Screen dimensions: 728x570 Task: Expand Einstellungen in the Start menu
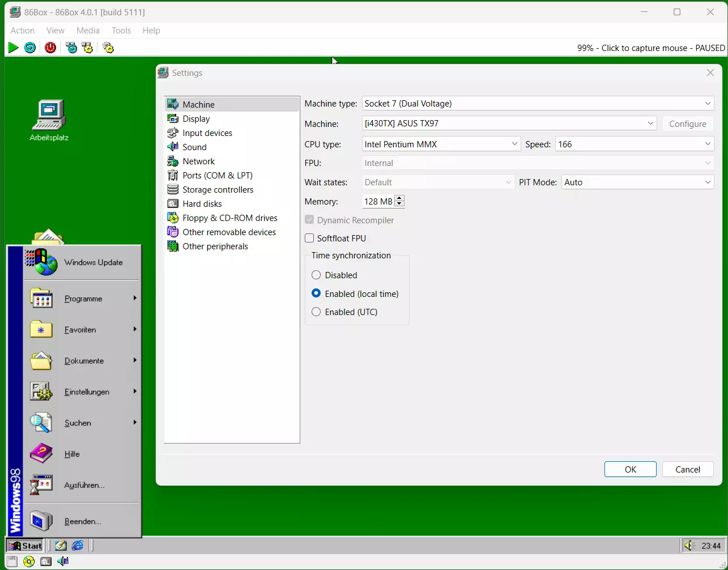coord(82,392)
